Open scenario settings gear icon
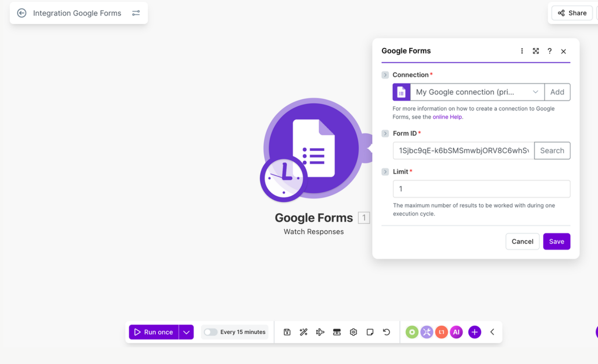This screenshot has height=364, width=598. [354, 332]
